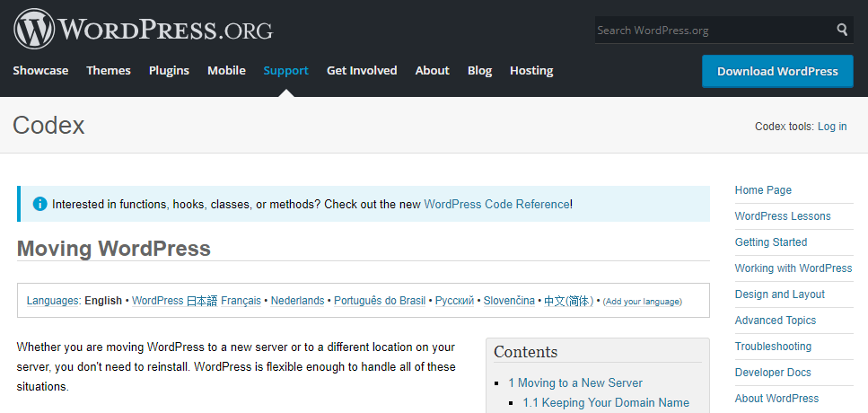Click the Add your language link
868x413 pixels.
[642, 302]
